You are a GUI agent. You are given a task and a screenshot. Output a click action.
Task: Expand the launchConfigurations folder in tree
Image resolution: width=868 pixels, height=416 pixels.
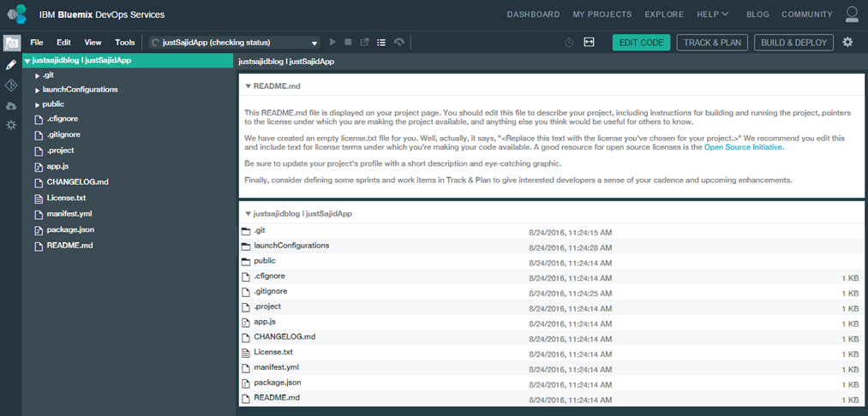tap(37, 90)
